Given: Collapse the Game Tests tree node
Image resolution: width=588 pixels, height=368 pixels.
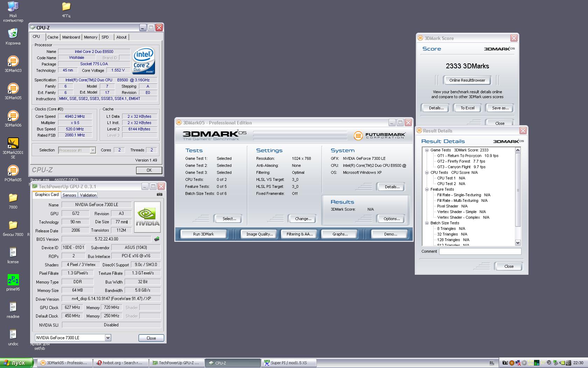Looking at the screenshot, I should (x=427, y=150).
